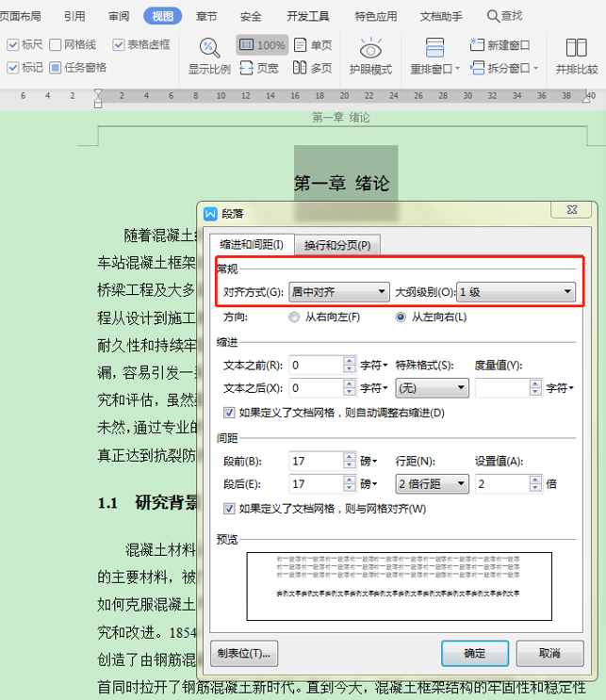Screen dimensions: 606x700
Task: Change unit for 段后 spacing
Action: pos(369,484)
